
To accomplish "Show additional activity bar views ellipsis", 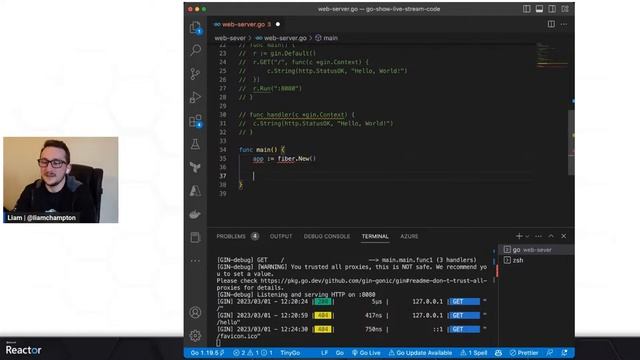I will point(196,260).
